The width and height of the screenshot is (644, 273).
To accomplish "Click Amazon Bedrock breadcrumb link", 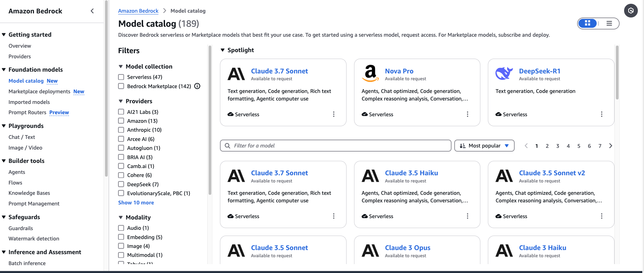I will click(138, 11).
